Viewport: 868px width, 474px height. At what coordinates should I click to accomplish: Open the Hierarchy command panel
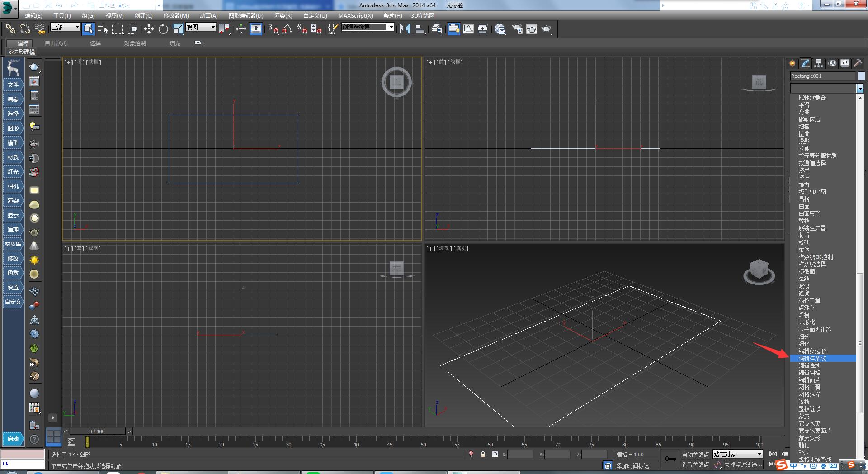818,63
